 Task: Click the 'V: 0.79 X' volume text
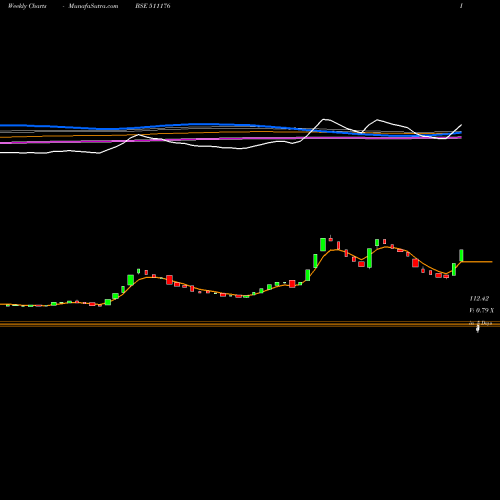tap(481, 310)
